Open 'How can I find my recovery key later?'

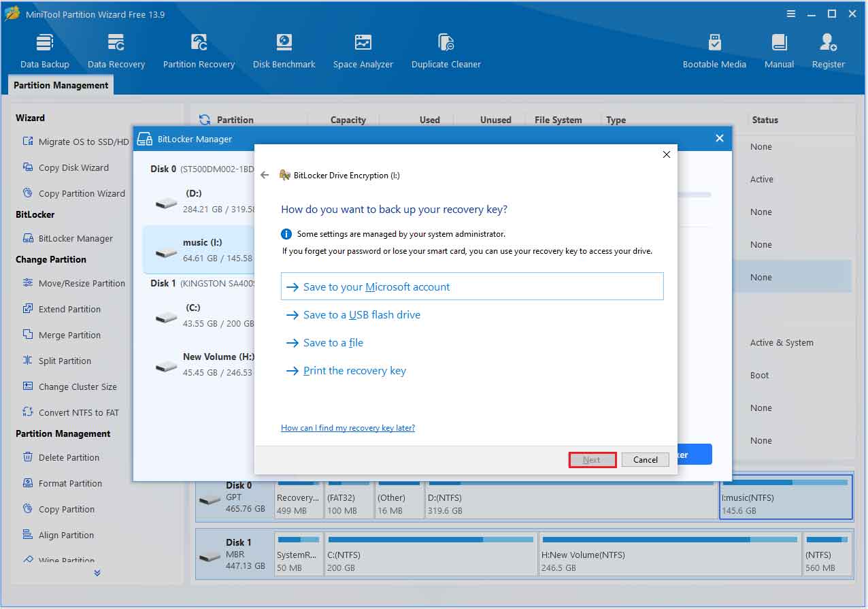[x=348, y=428]
